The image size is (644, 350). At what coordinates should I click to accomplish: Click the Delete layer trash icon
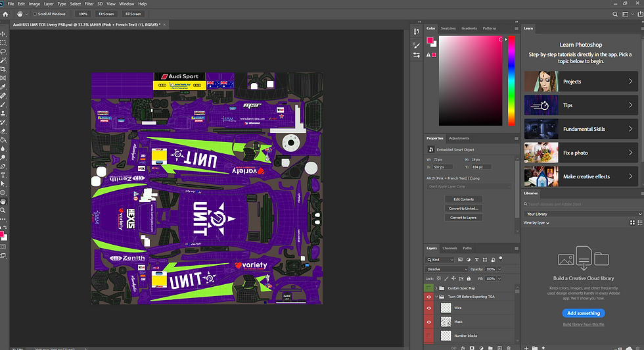click(x=509, y=348)
